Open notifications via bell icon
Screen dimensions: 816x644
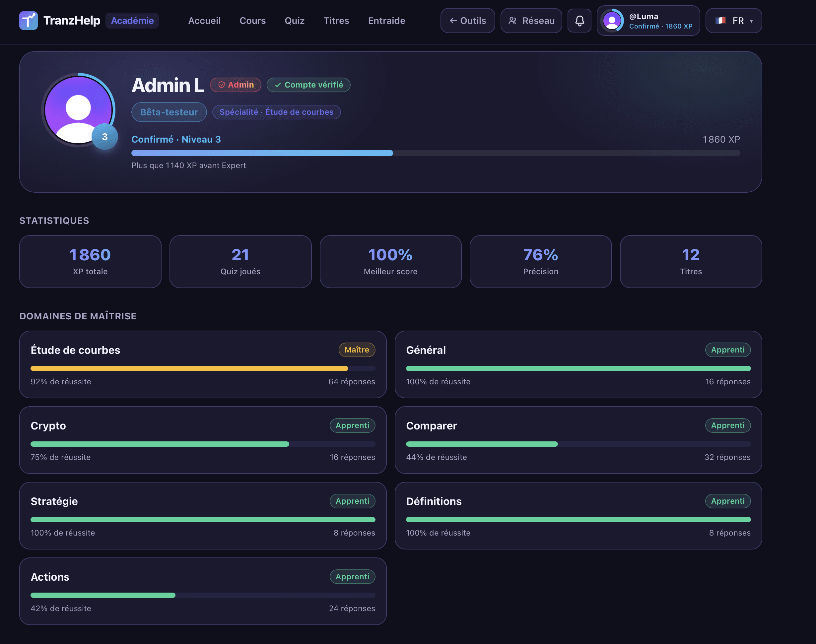click(x=579, y=20)
